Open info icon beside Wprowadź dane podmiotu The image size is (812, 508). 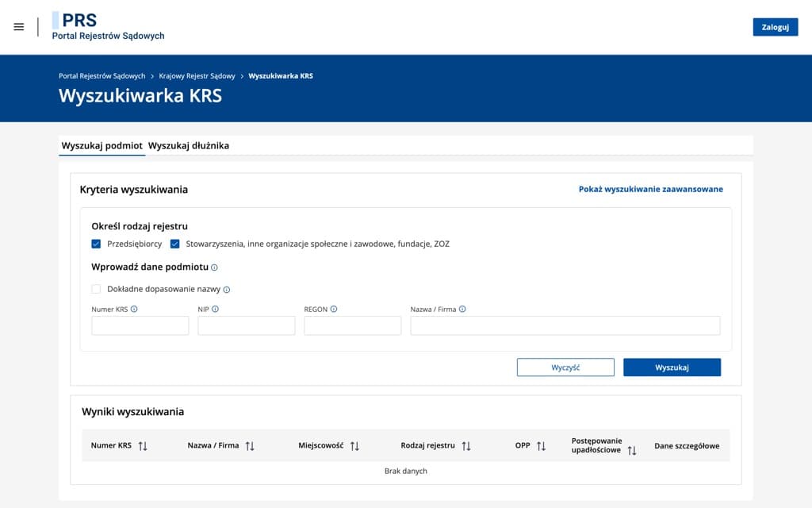tap(214, 267)
